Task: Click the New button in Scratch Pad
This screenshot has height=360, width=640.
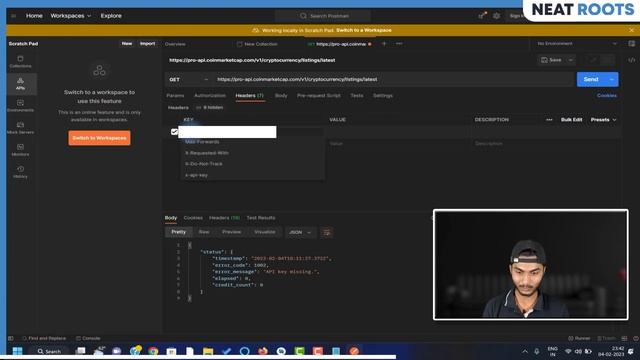Action: tap(127, 44)
